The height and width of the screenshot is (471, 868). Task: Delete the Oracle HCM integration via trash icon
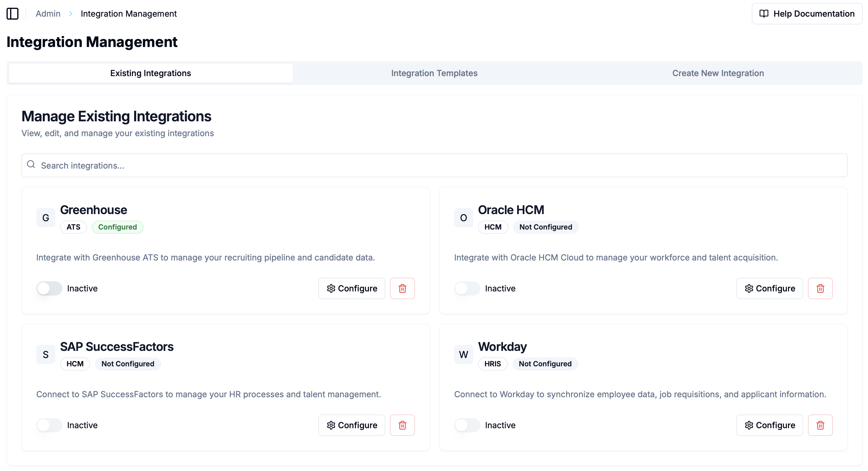tap(820, 288)
